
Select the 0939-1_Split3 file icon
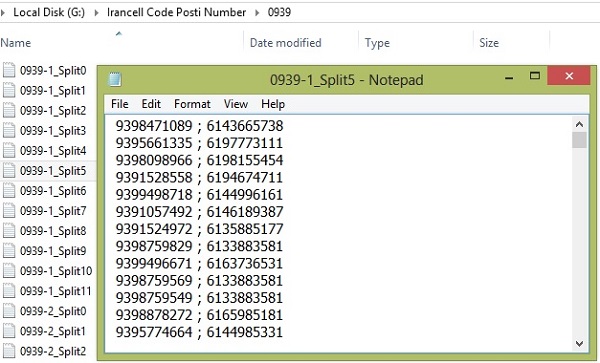(x=9, y=130)
